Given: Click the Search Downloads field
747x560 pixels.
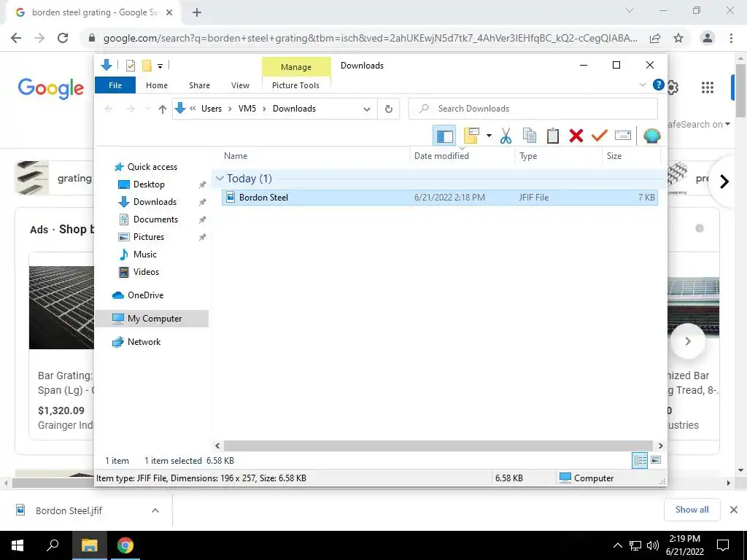Looking at the screenshot, I should (x=533, y=109).
